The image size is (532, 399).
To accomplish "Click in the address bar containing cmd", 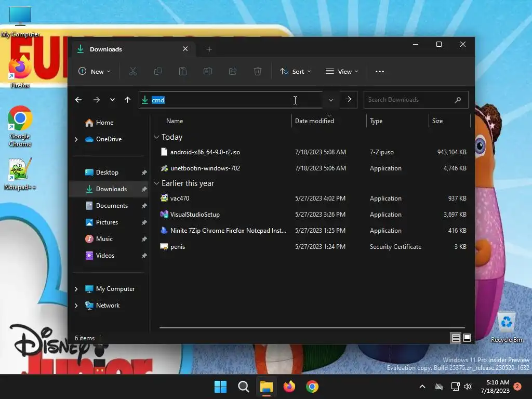I will 231,100.
